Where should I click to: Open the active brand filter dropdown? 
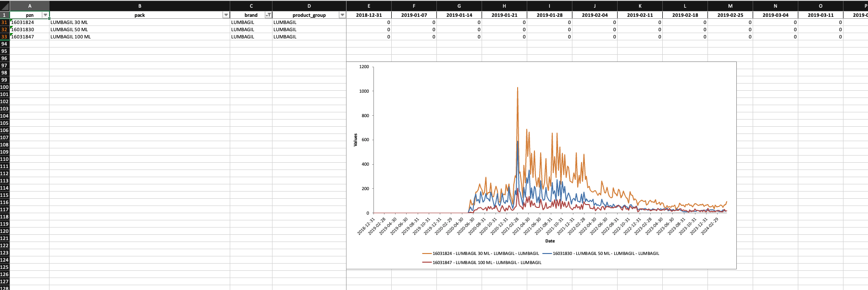point(269,15)
